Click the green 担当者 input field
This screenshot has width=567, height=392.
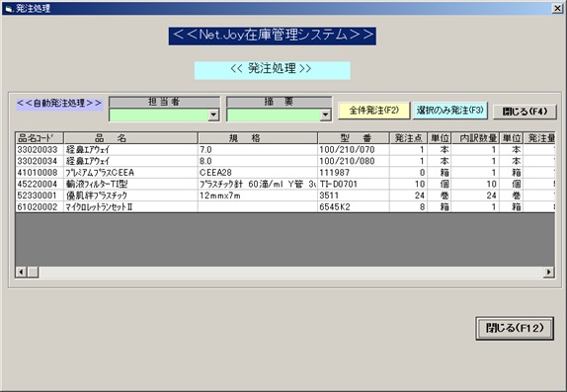159,115
